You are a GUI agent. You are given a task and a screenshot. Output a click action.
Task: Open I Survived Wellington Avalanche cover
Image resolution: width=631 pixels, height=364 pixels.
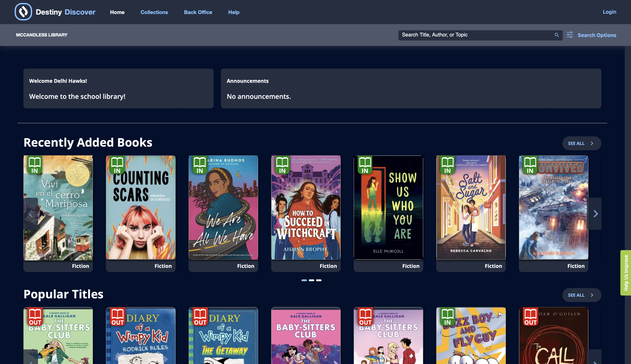click(x=554, y=208)
